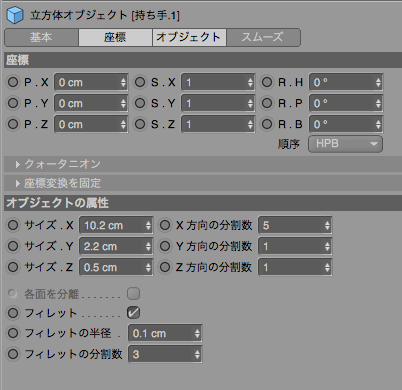Click the X方向の分割数 stepper arrows
The image size is (402, 390).
coord(327,225)
